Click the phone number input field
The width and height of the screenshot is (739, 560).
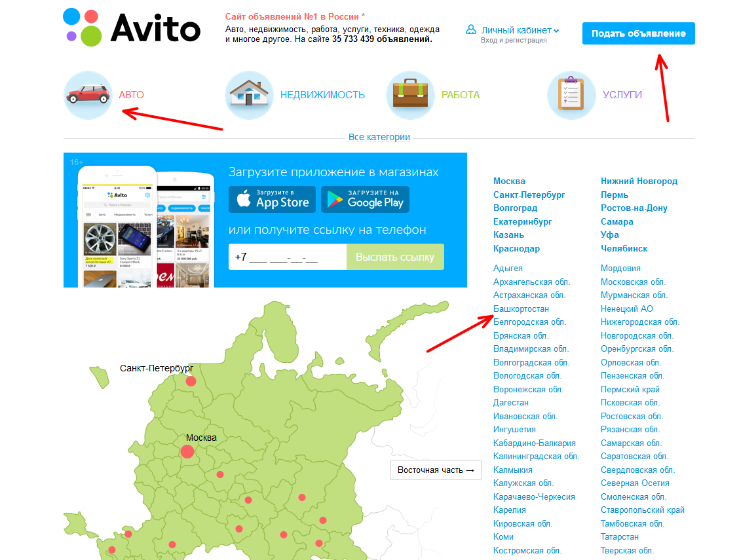pos(287,257)
